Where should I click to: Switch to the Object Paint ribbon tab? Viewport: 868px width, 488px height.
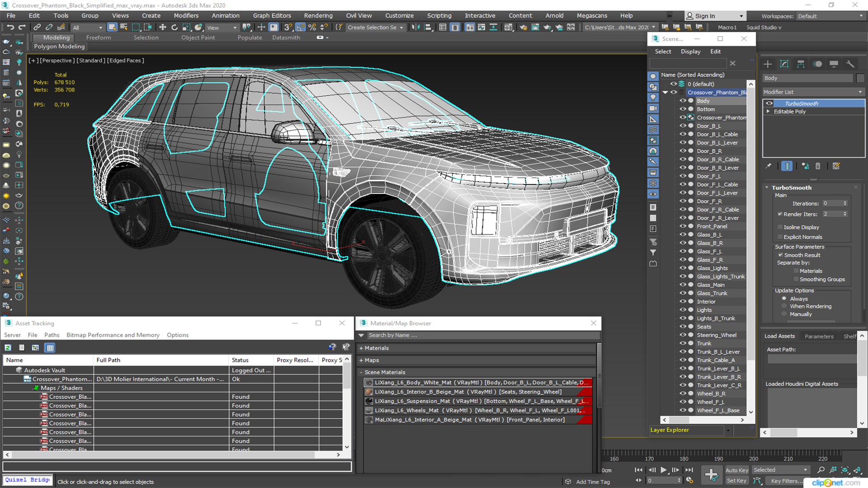[198, 38]
